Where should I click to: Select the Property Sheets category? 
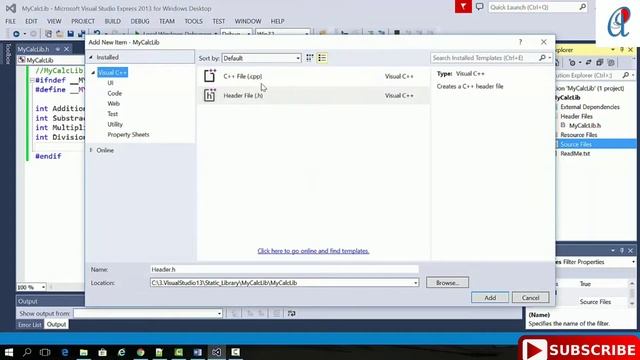128,134
